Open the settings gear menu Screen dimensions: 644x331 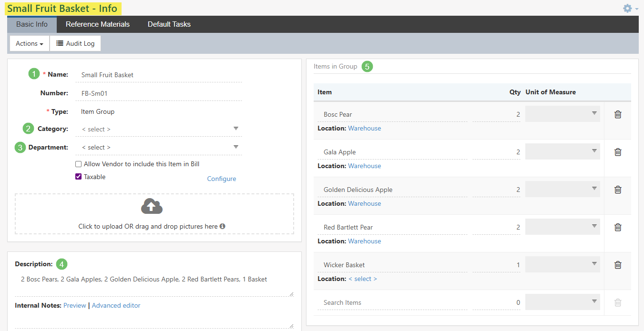point(630,9)
